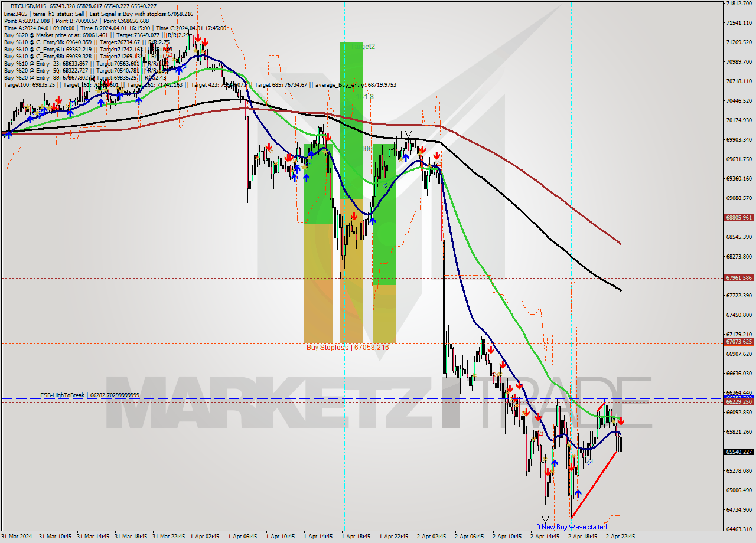Click the 66636.030 price axis label

point(739,374)
